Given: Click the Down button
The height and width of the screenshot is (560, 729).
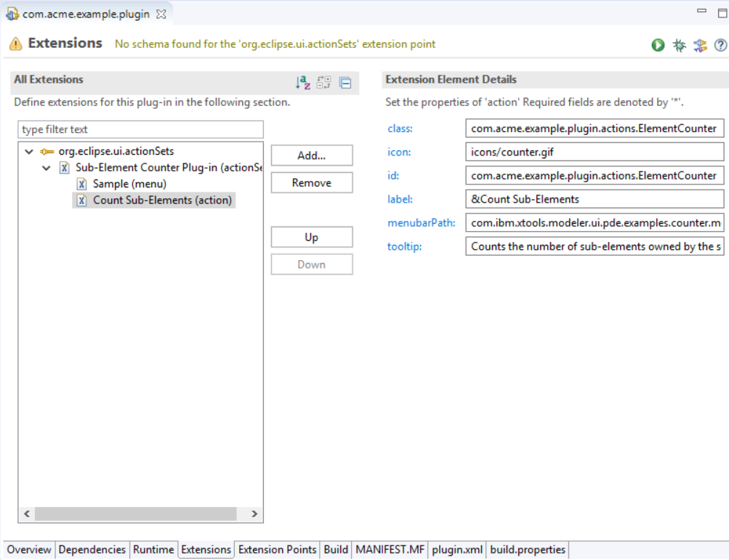Looking at the screenshot, I should [312, 265].
